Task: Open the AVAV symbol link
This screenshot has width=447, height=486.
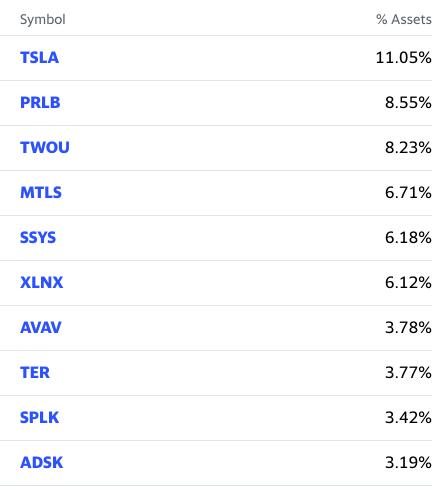Action: click(x=41, y=328)
